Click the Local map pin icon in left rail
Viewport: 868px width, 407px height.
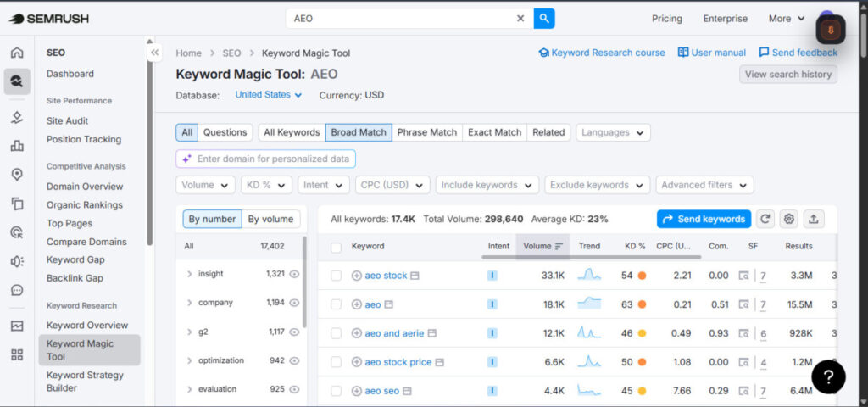tap(17, 175)
